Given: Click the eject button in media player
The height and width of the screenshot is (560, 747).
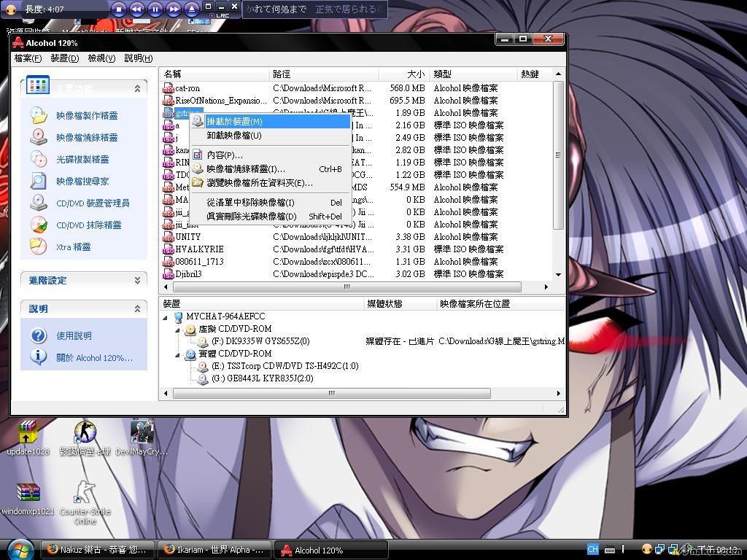Looking at the screenshot, I should pyautogui.click(x=192, y=9).
